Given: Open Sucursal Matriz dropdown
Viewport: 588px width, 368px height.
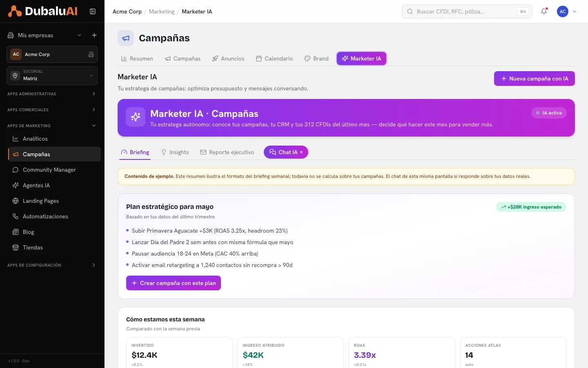Looking at the screenshot, I should (x=52, y=76).
